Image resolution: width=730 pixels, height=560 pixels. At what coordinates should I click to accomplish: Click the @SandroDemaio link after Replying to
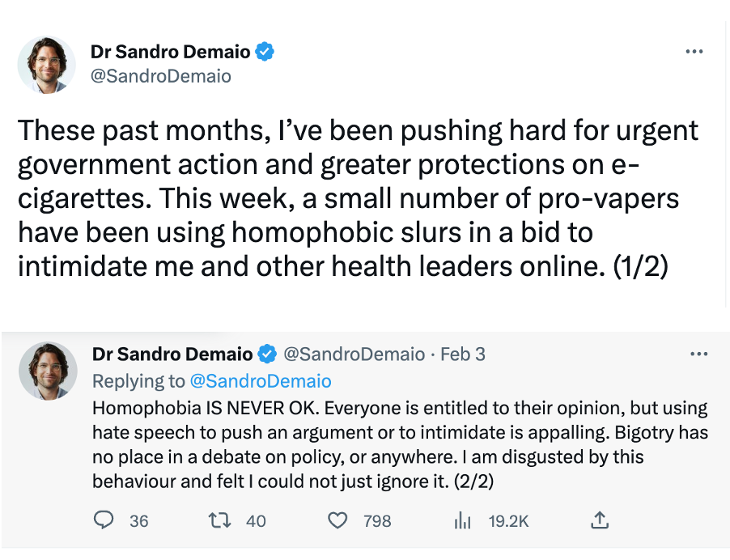[x=260, y=380]
